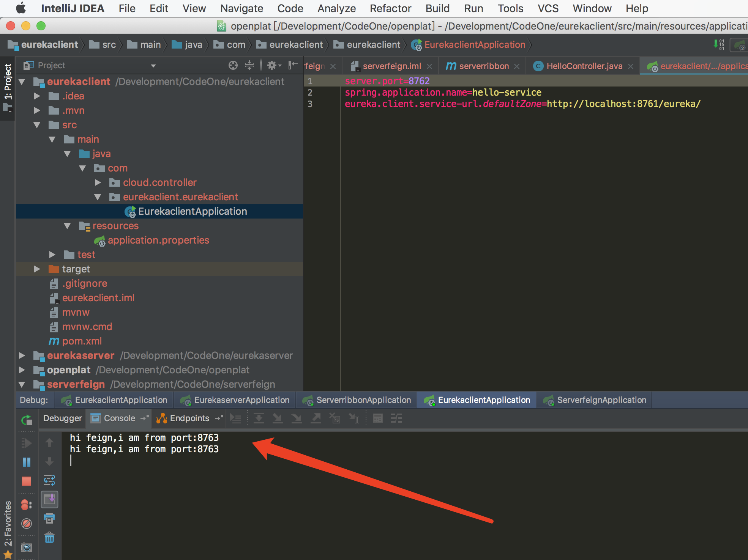
Task: Click update project VCS icon
Action: [x=718, y=45]
